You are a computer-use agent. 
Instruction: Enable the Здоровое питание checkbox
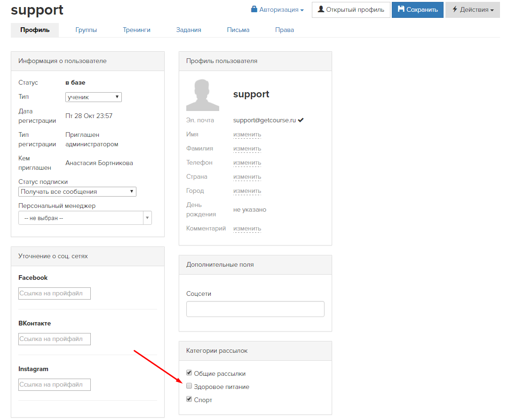pos(189,386)
